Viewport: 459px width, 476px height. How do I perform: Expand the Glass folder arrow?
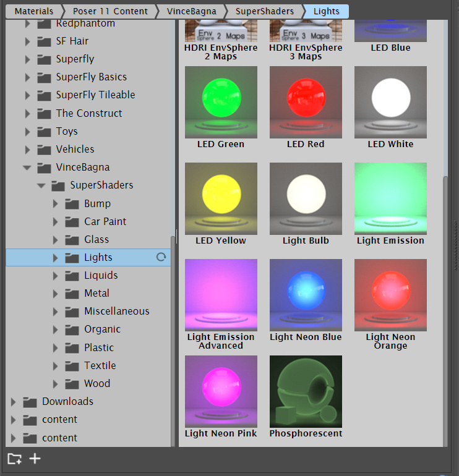[56, 240]
